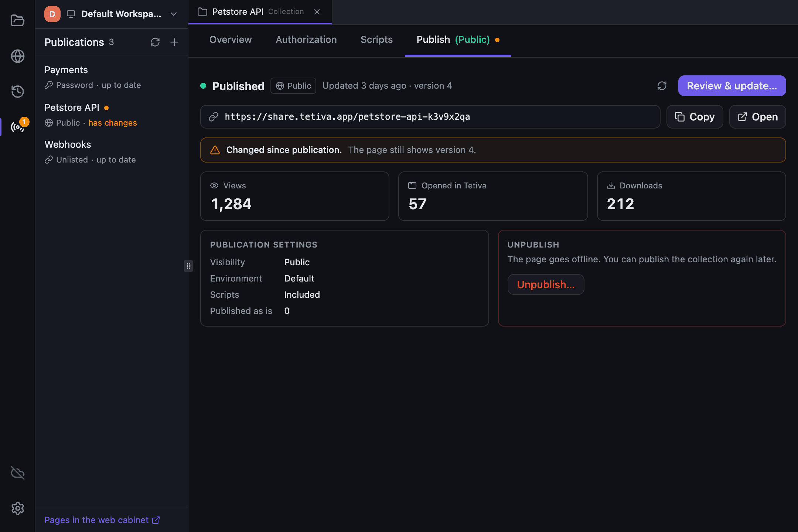Open the Environments globe icon in sidebar
Image resolution: width=798 pixels, height=532 pixels.
coord(17,56)
